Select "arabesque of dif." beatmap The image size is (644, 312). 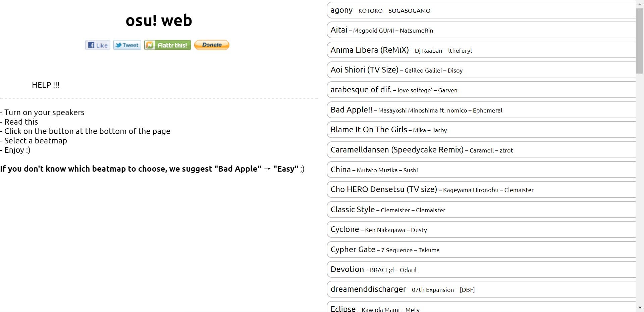(x=481, y=90)
